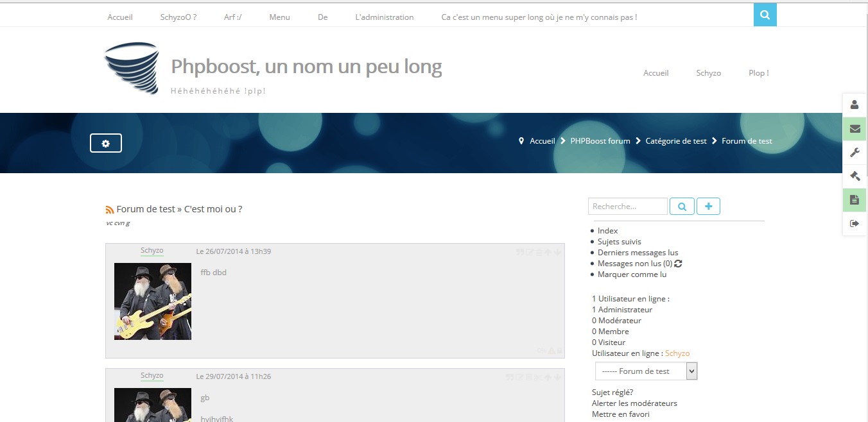Open the document contribution icon in right sidebar

[x=855, y=199]
